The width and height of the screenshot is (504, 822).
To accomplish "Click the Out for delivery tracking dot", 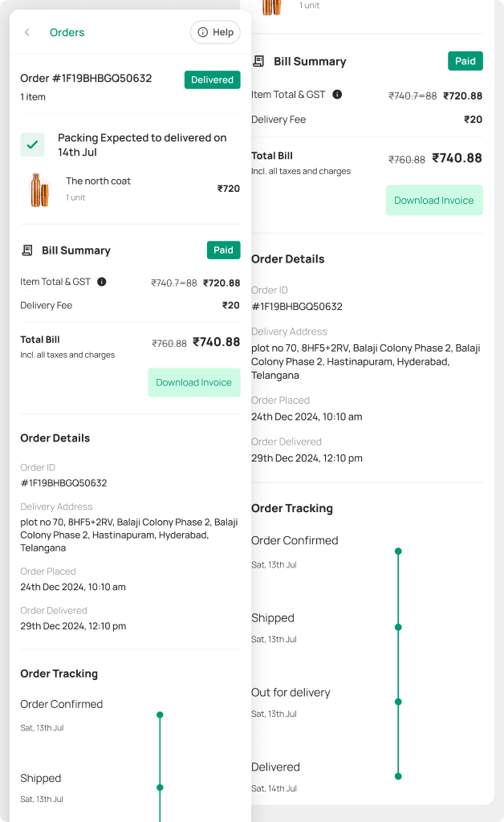I will (x=398, y=702).
